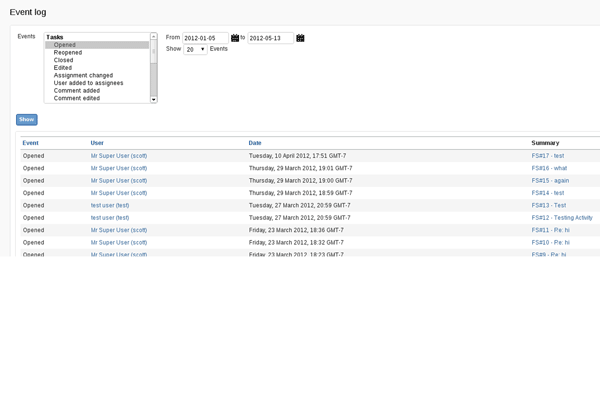600x400 pixels.
Task: Select 'Comment added' in events list
Action: (76, 90)
